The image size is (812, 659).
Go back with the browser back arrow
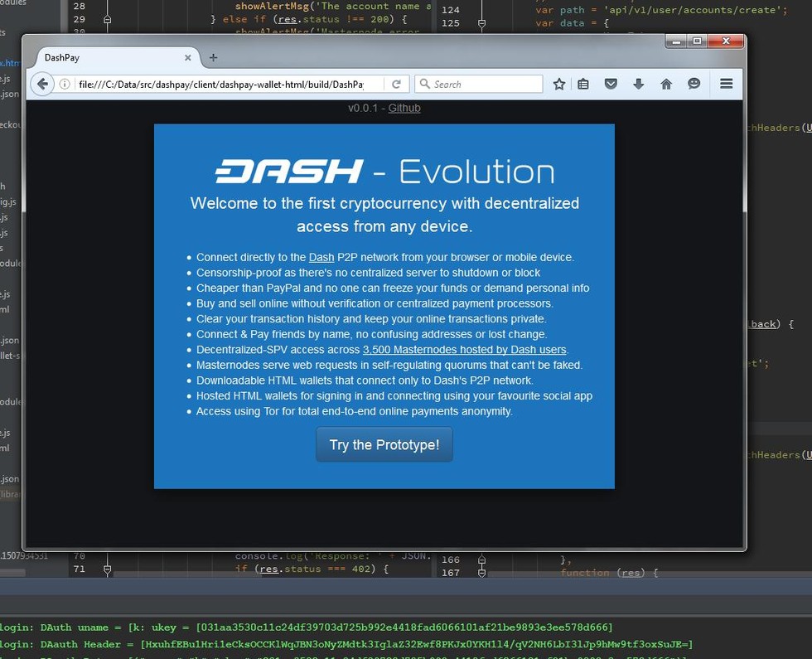tap(42, 84)
